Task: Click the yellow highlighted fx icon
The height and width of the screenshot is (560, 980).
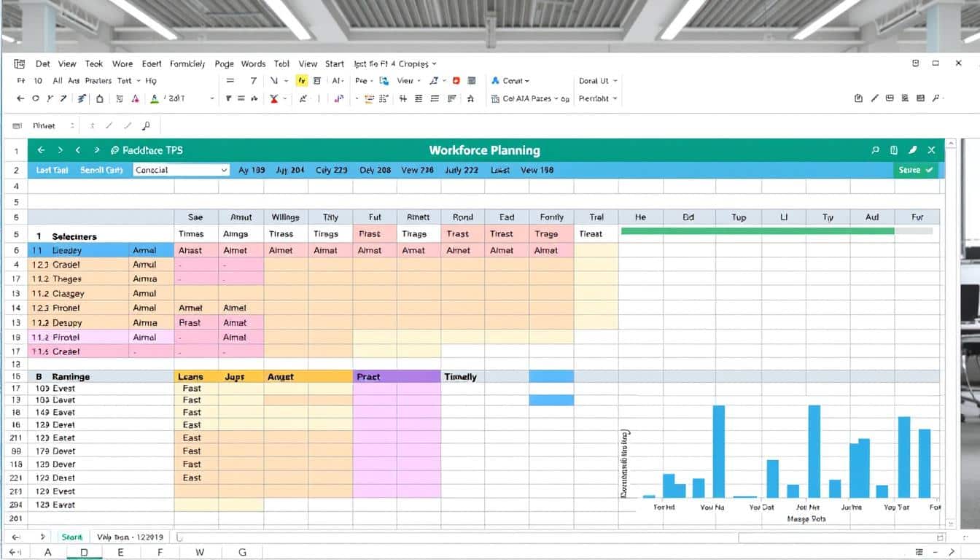Action: (301, 81)
